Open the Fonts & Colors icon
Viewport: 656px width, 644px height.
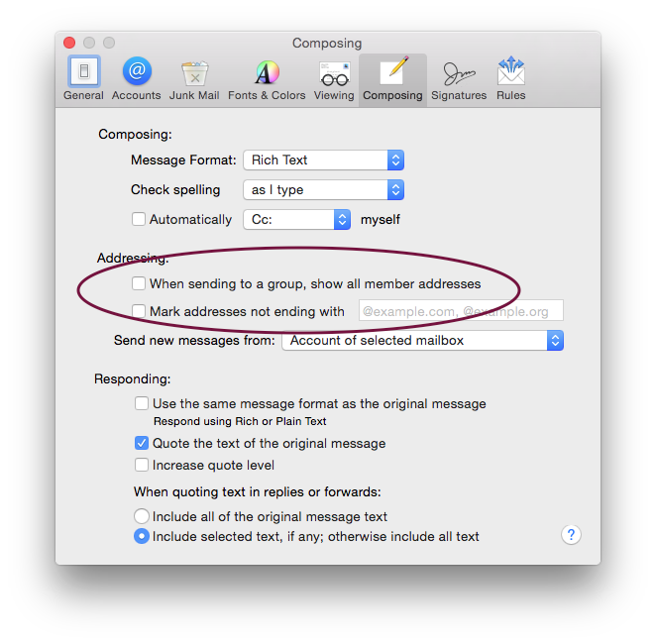(x=268, y=72)
